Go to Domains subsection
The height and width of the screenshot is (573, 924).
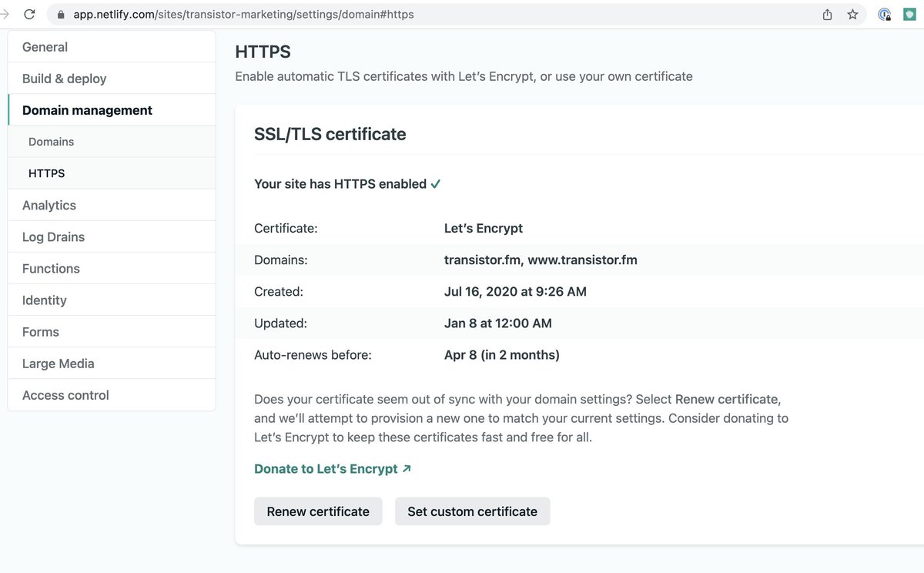51,142
